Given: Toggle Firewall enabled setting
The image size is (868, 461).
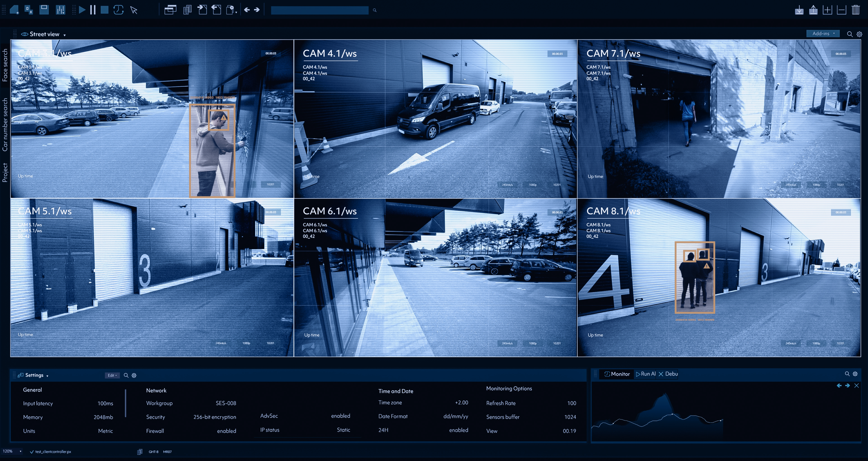Looking at the screenshot, I should point(226,431).
